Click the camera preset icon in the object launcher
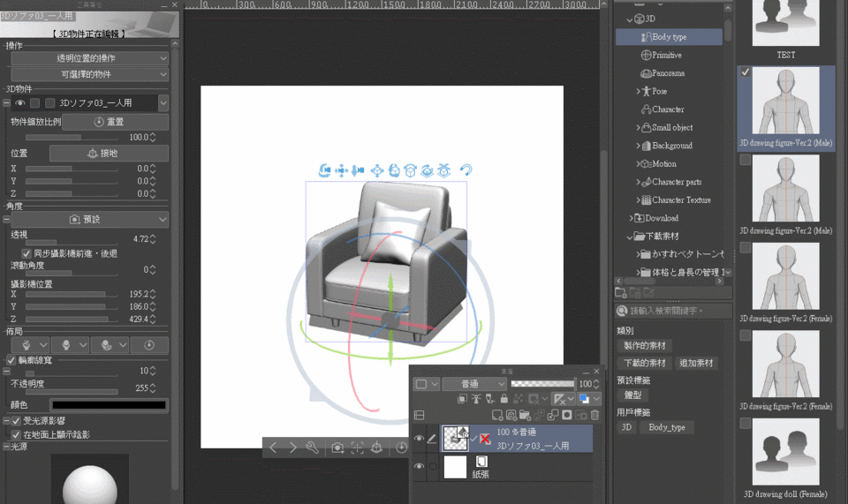The height and width of the screenshot is (504, 848). [337, 448]
